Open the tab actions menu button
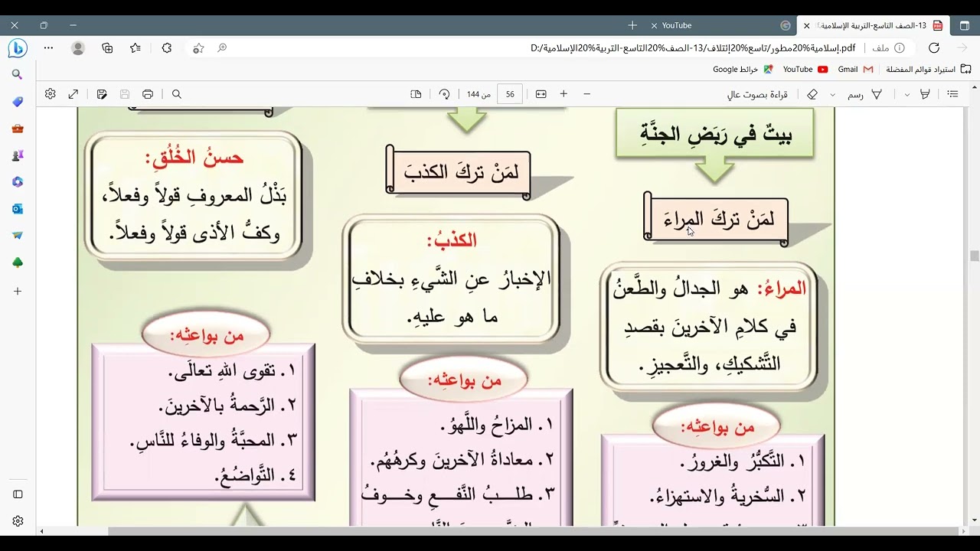 pyautogui.click(x=965, y=25)
